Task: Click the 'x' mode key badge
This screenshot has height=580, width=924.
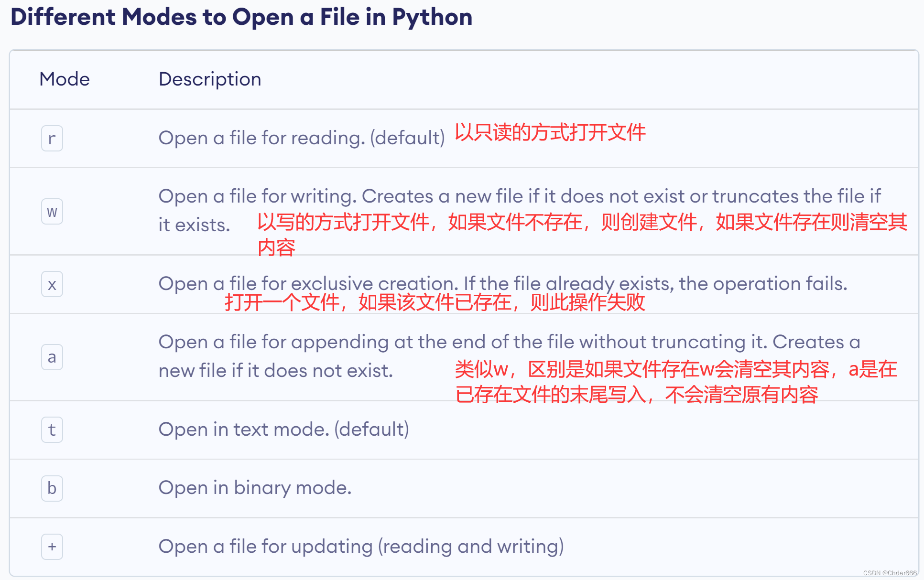Action: pos(52,284)
